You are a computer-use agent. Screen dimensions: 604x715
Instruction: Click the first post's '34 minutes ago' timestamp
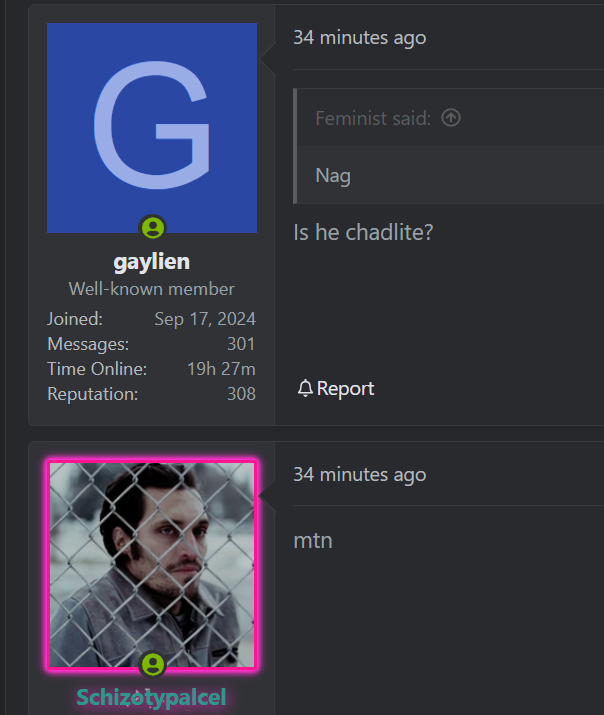click(360, 38)
